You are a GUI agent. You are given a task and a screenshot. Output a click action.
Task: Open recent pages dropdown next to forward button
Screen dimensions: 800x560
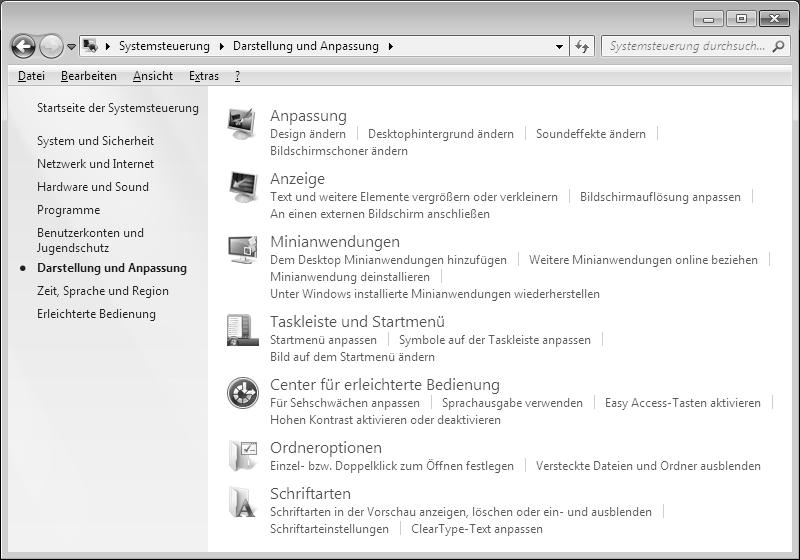pos(71,46)
